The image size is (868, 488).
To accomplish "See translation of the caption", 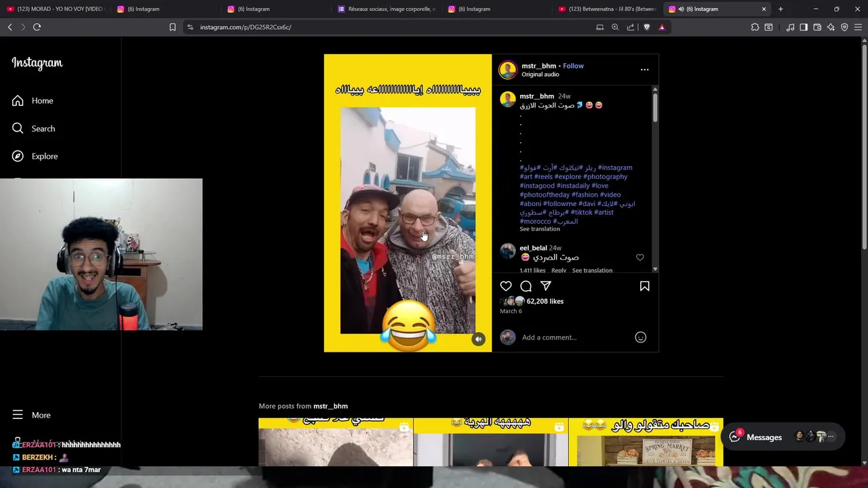I will [540, 229].
